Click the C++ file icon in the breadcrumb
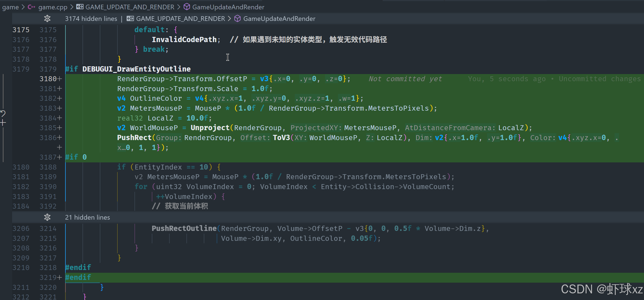 [x=31, y=7]
